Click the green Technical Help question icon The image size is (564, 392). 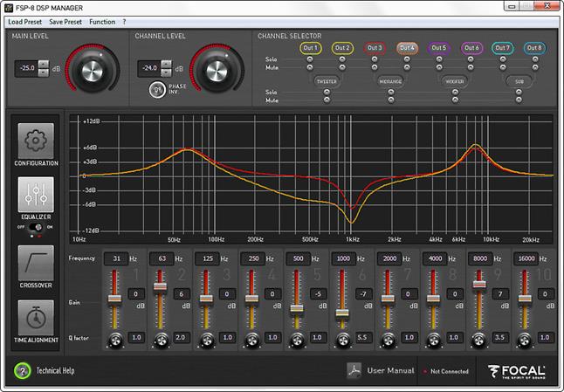[x=23, y=371]
